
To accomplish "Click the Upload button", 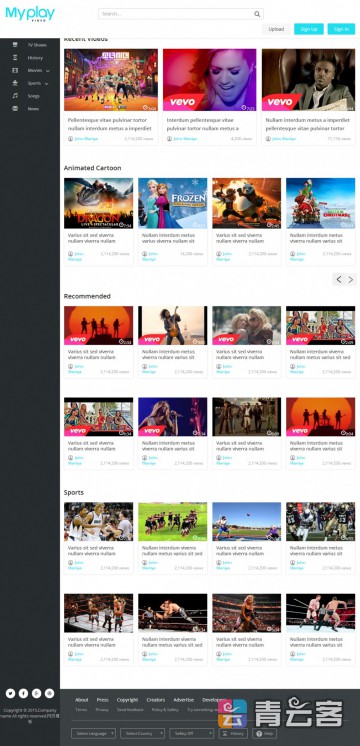I will pos(276,29).
